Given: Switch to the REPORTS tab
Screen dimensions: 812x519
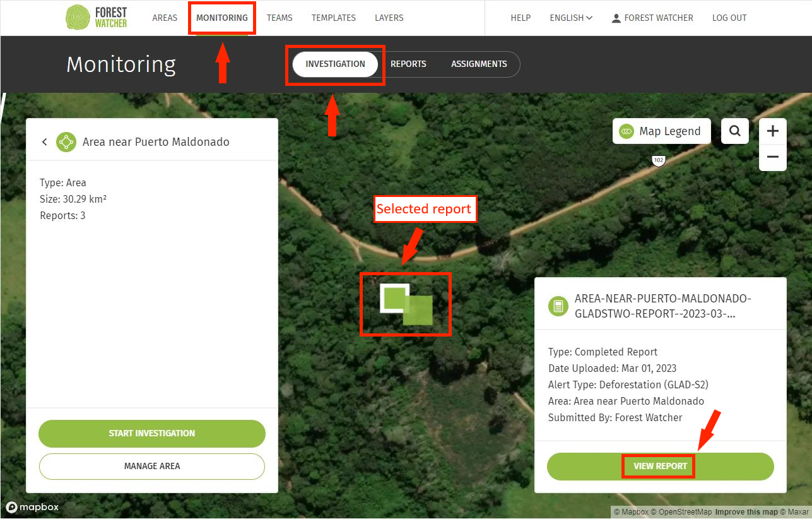Looking at the screenshot, I should pos(408,64).
